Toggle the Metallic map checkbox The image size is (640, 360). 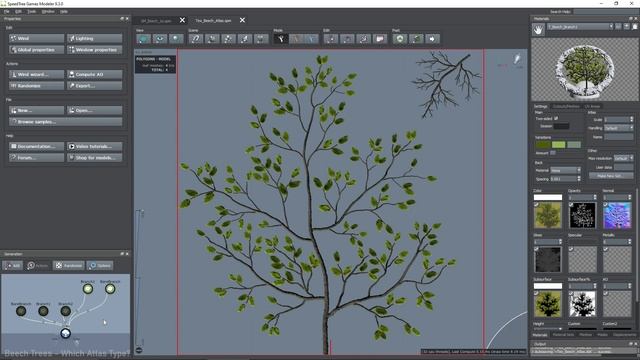pos(606,249)
